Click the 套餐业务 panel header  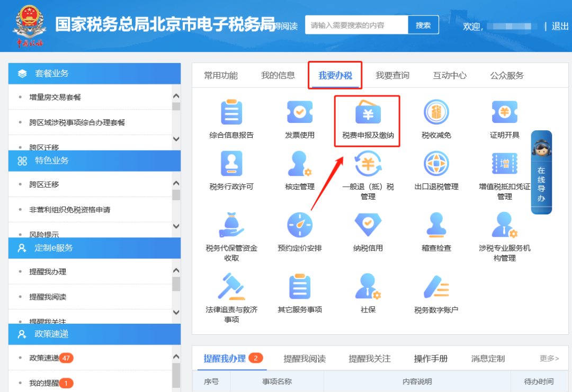click(94, 73)
